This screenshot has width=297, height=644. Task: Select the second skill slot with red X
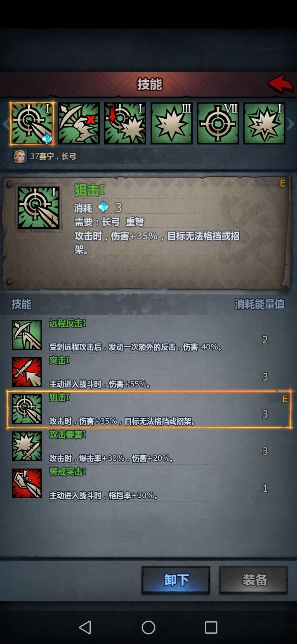coord(78,123)
